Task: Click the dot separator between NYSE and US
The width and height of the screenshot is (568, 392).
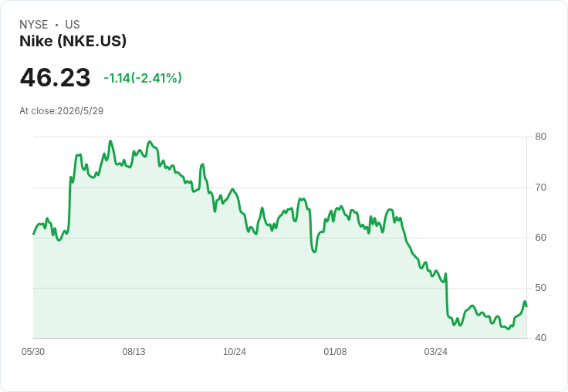Action: (x=56, y=25)
